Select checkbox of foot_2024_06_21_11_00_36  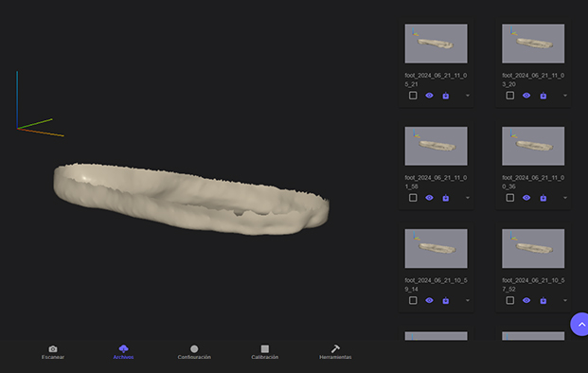click(510, 198)
